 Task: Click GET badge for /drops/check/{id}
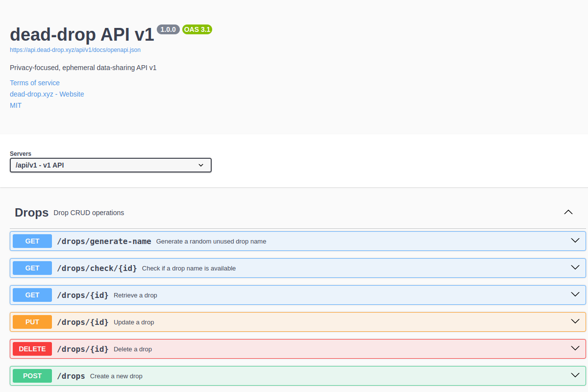[32, 268]
